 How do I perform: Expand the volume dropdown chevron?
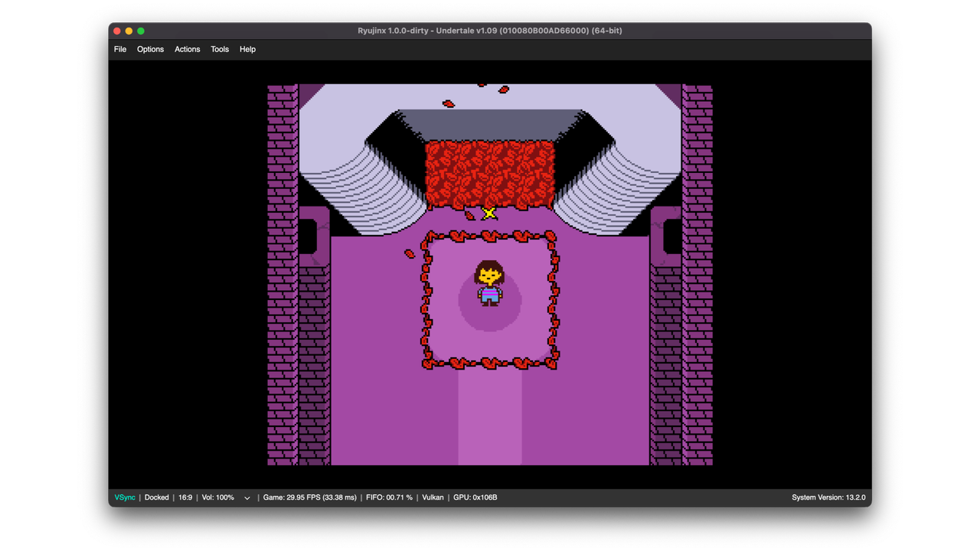pyautogui.click(x=247, y=498)
